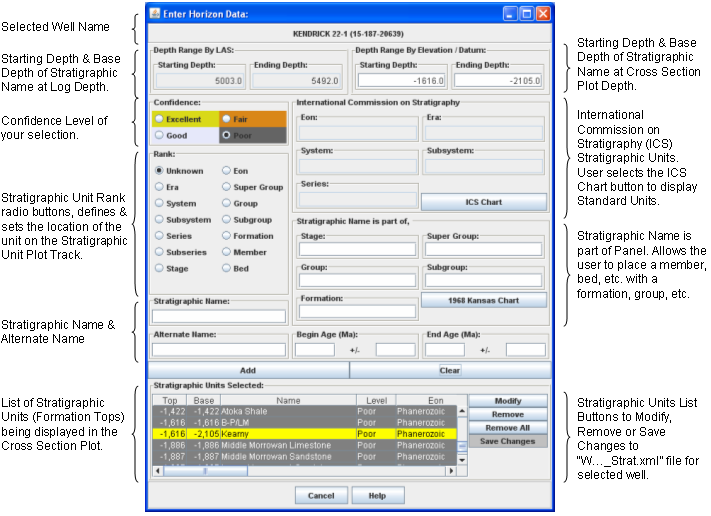The height and width of the screenshot is (516, 711).
Task: Click the Add button
Action: 248,370
